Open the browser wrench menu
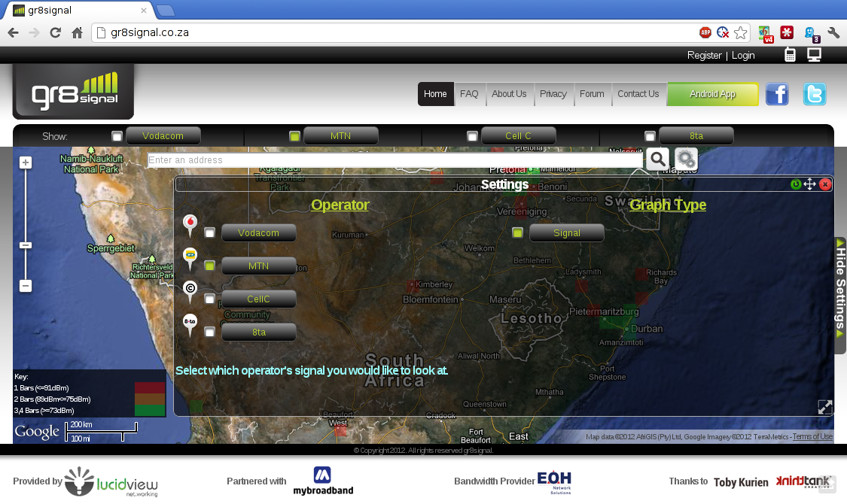 coord(833,32)
